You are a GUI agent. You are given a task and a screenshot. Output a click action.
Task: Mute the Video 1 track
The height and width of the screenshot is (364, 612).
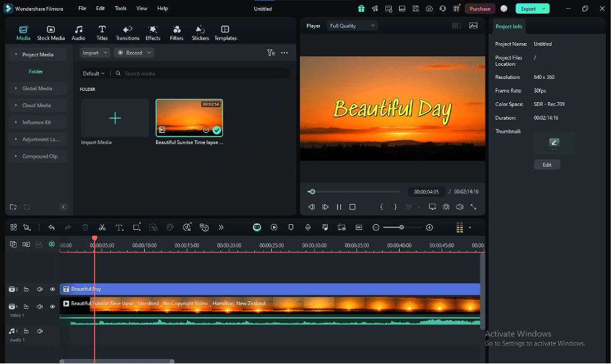point(39,306)
